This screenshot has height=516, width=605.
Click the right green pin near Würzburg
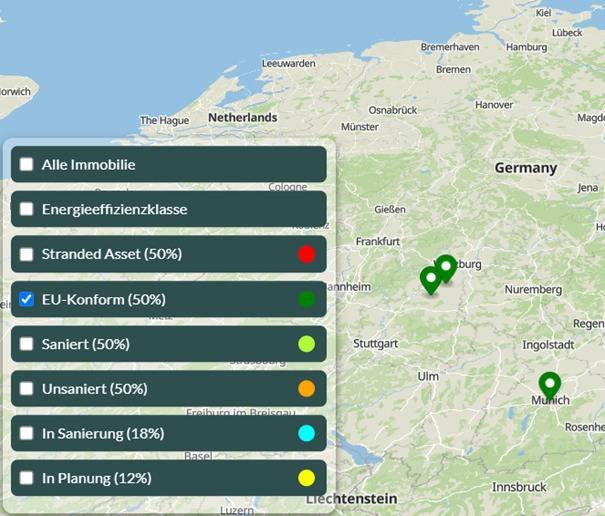coord(446,267)
